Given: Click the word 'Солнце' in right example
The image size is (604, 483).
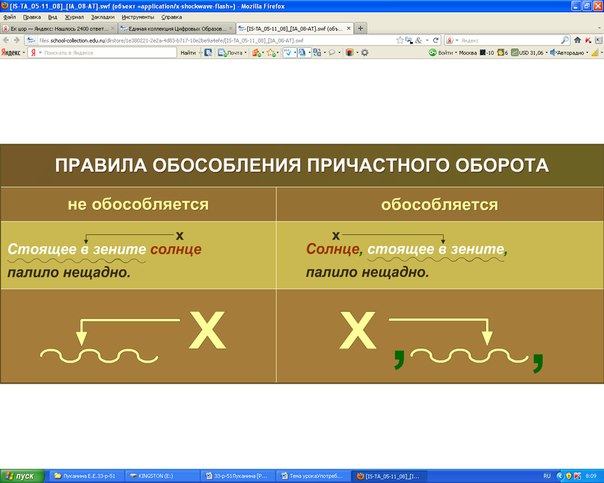Looking at the screenshot, I should coord(333,249).
